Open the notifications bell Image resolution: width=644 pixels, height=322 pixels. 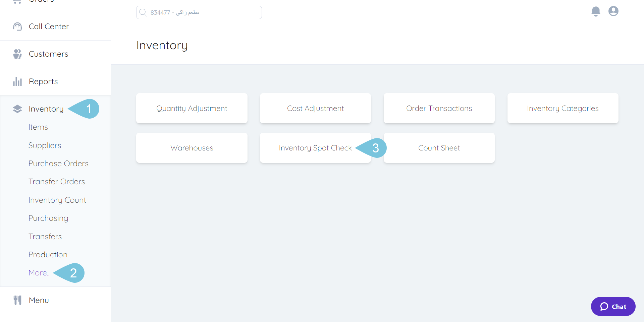click(x=596, y=11)
